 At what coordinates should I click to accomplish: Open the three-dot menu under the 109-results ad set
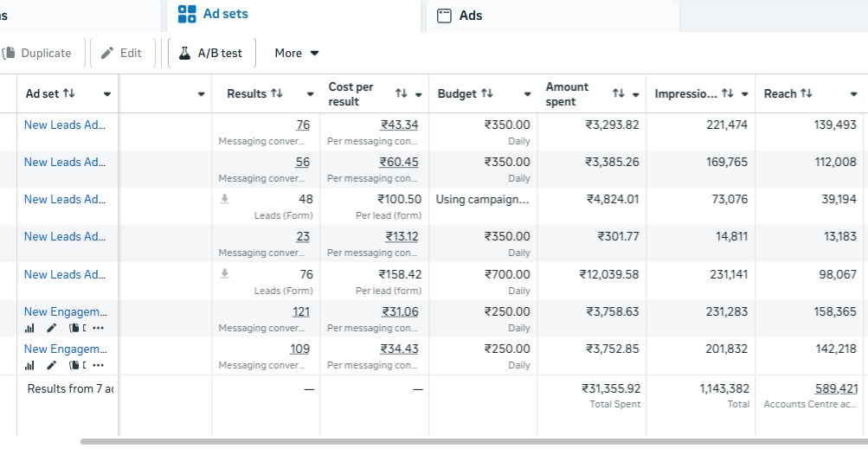(98, 365)
